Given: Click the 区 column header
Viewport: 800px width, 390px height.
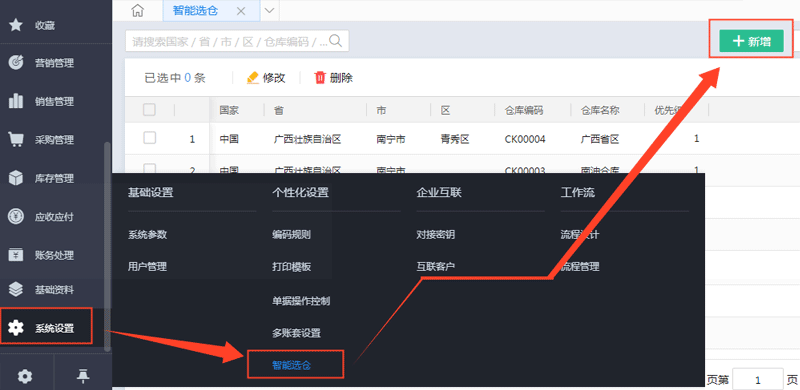Looking at the screenshot, I should click(x=445, y=110).
